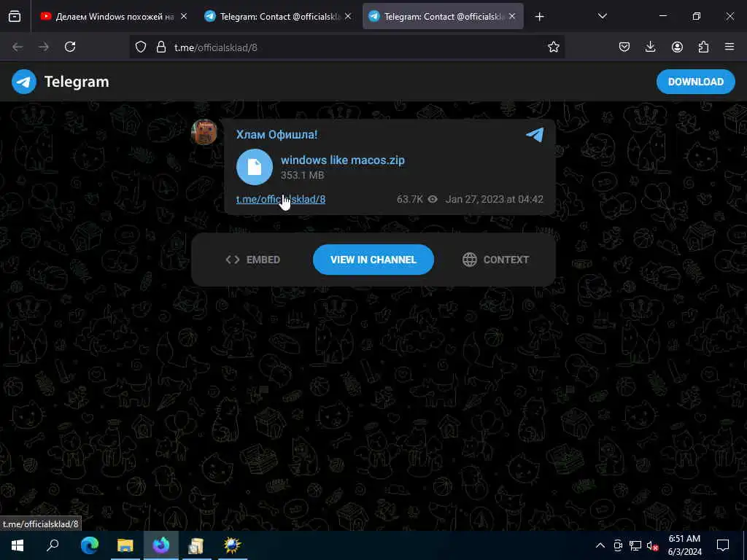
Task: Click the muted volume tray icon
Action: pos(652,545)
